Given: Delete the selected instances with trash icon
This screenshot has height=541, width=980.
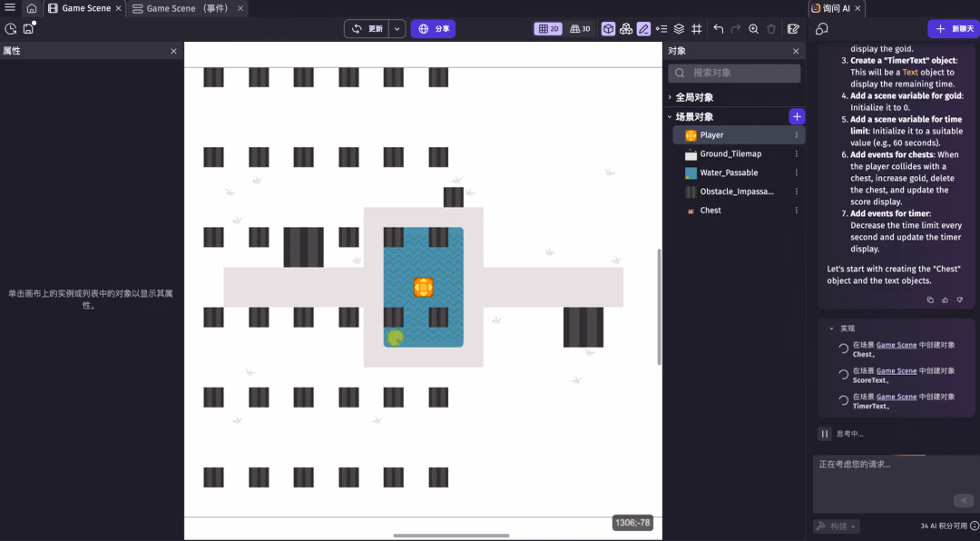Looking at the screenshot, I should (771, 29).
